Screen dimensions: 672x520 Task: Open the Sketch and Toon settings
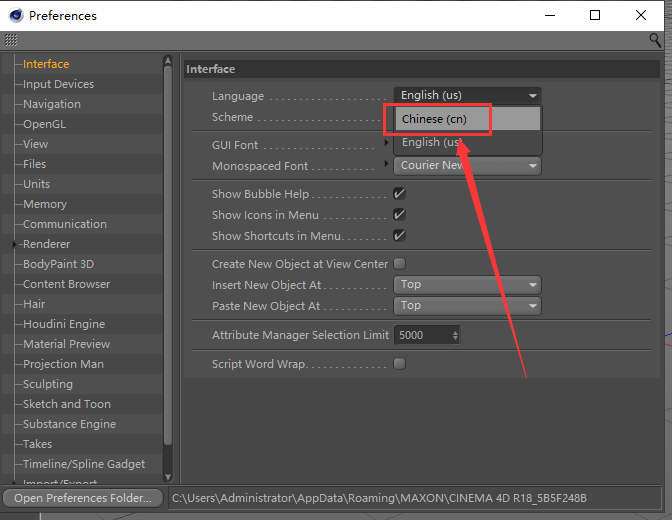pyautogui.click(x=67, y=404)
